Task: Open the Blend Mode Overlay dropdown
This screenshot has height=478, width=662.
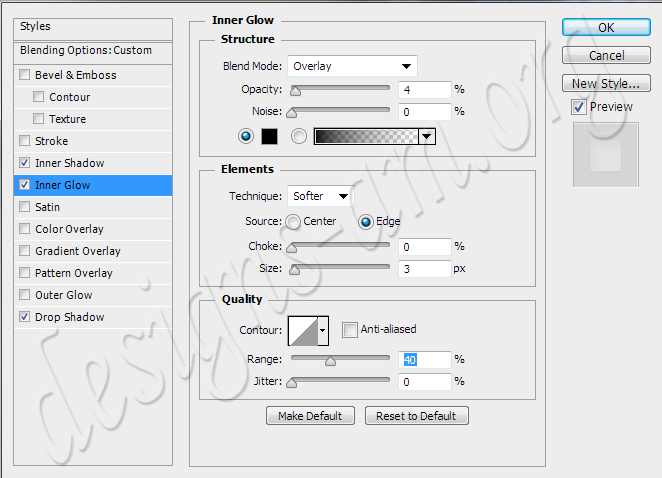Action: (353, 66)
